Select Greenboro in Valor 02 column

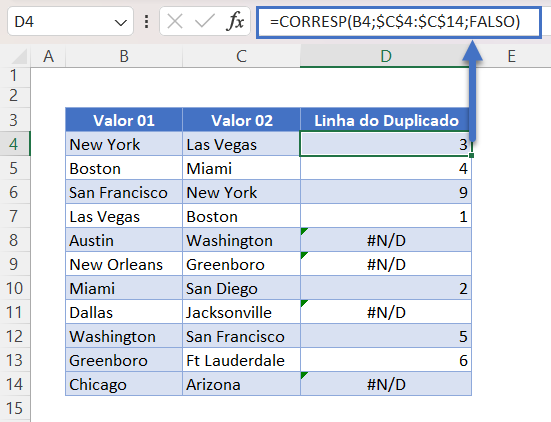click(x=241, y=264)
